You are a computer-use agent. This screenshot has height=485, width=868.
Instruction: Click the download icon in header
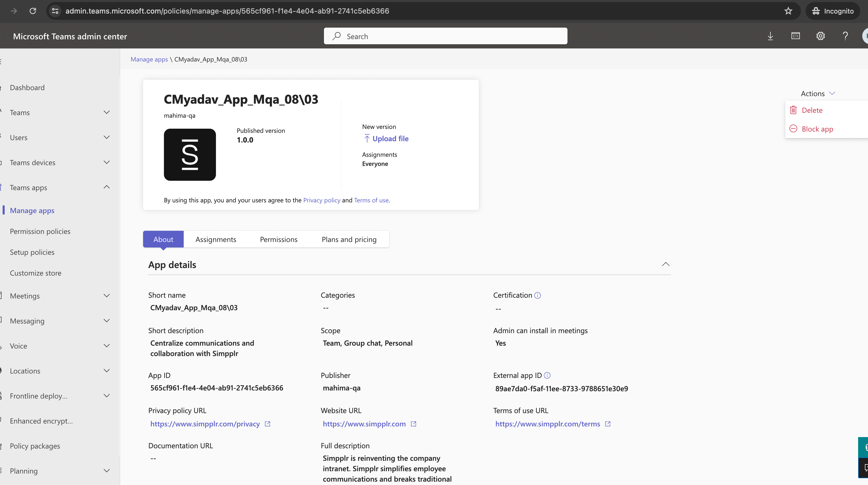(x=770, y=36)
